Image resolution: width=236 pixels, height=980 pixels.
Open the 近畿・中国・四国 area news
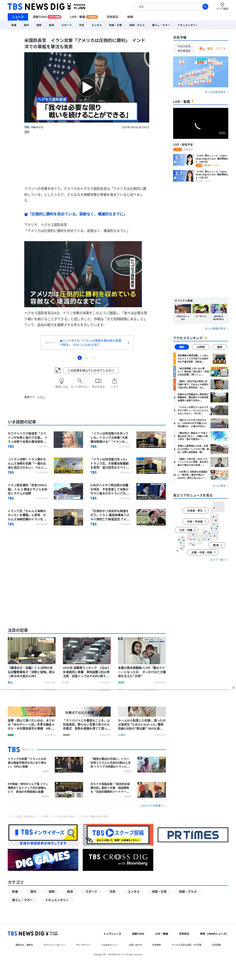(x=203, y=552)
